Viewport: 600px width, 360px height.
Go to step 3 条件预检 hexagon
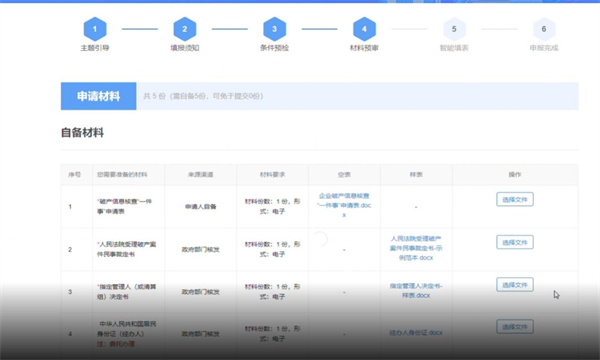coord(274,29)
